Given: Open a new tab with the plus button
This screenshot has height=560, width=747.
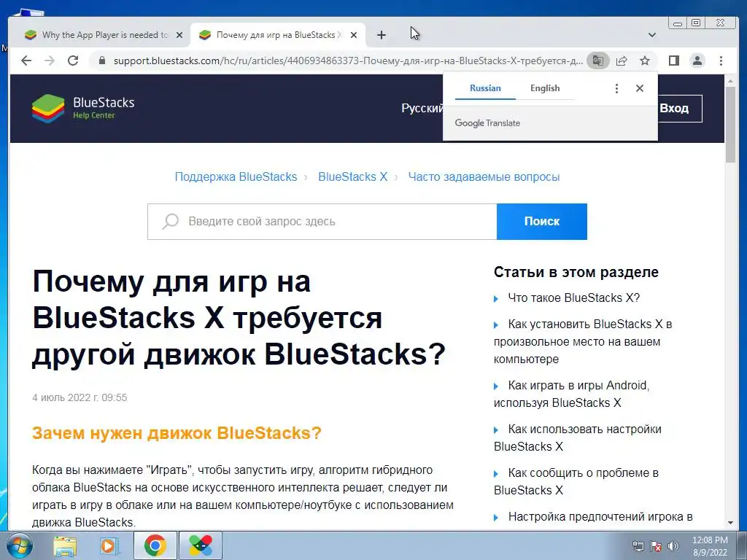Looking at the screenshot, I should (x=381, y=35).
